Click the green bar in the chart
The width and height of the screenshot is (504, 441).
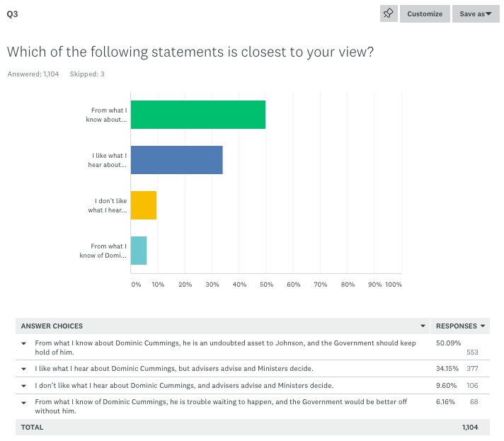tap(198, 115)
